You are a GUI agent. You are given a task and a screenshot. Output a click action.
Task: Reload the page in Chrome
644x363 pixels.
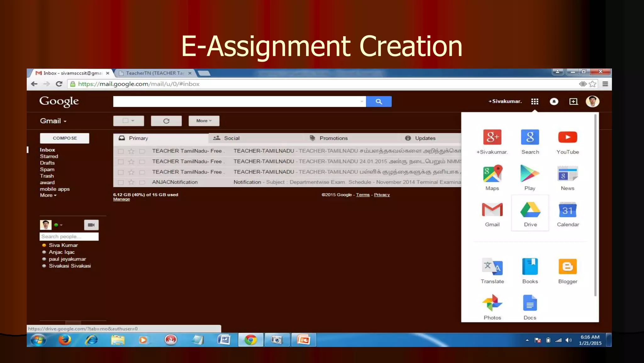[x=59, y=84]
